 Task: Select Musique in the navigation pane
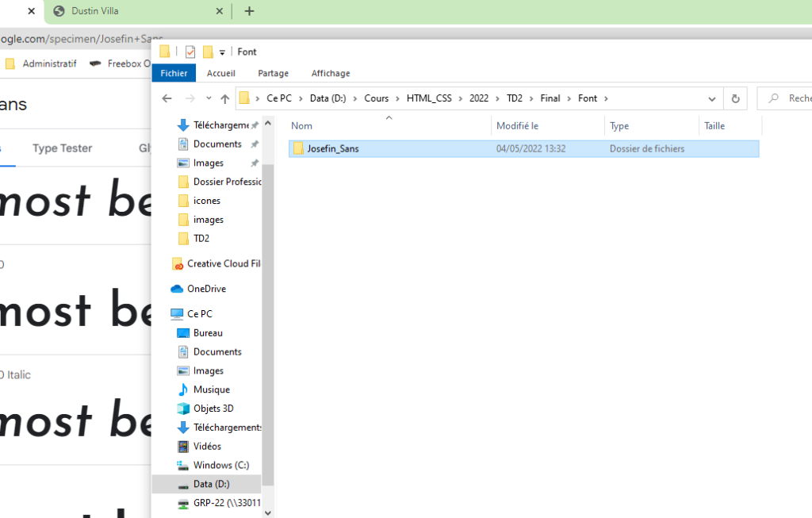211,389
